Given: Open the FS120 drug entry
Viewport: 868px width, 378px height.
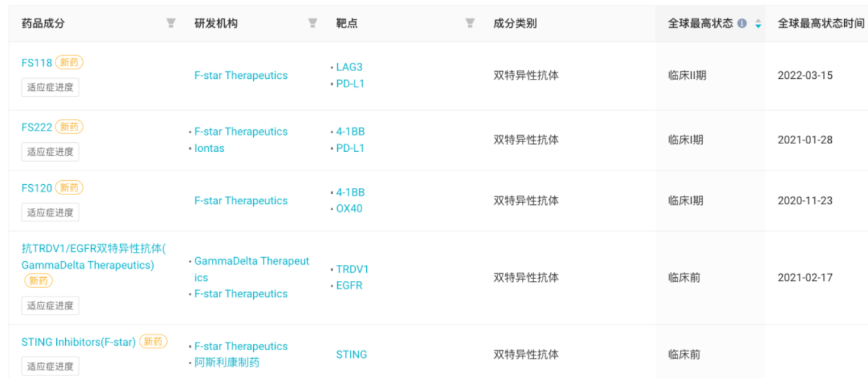Looking at the screenshot, I should coord(37,188).
